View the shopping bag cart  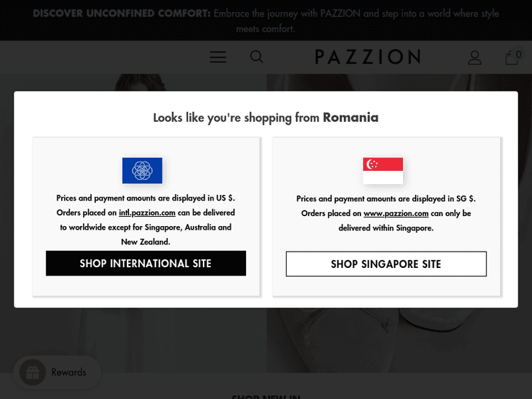511,58
